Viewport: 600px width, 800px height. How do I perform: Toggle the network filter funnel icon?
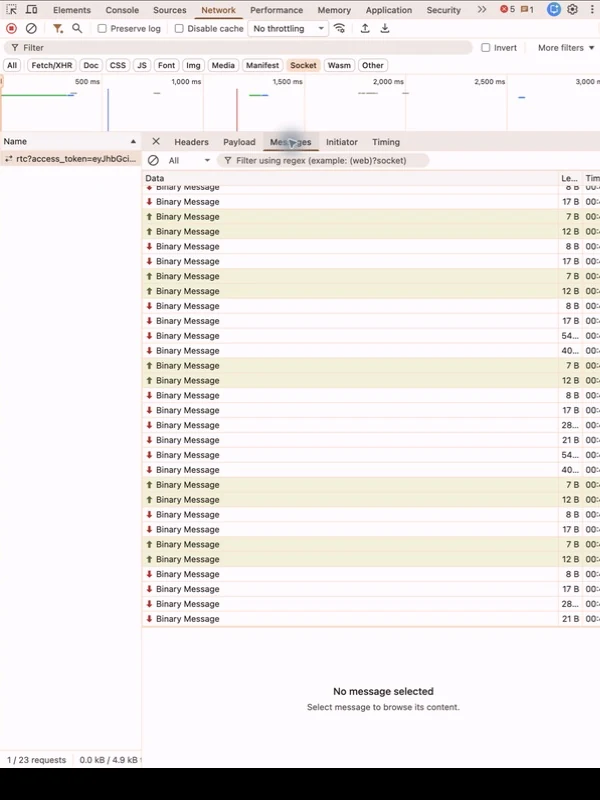[58, 29]
